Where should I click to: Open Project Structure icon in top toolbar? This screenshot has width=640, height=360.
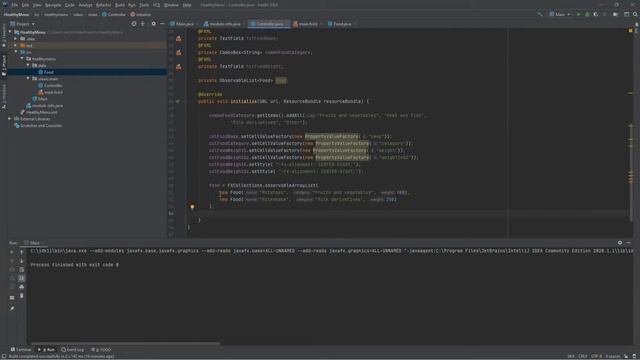(616, 14)
